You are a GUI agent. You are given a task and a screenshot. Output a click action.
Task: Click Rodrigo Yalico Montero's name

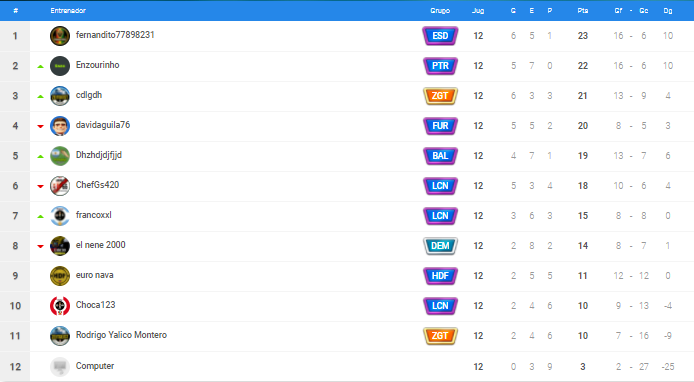click(121, 335)
